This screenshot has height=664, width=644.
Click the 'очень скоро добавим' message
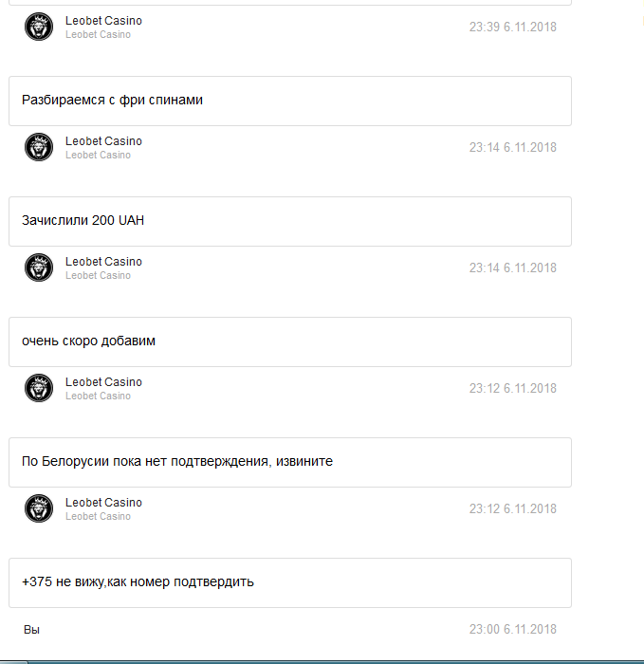289,341
